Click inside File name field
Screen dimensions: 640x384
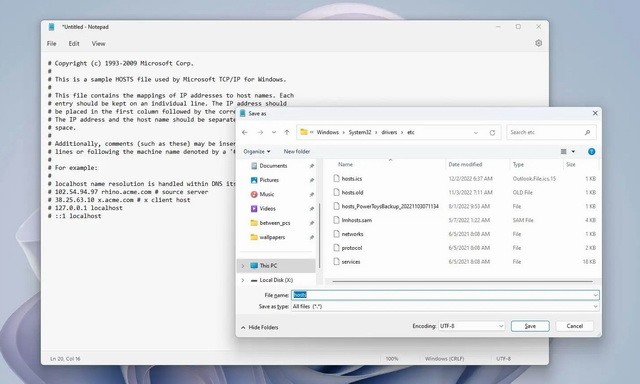pos(445,295)
